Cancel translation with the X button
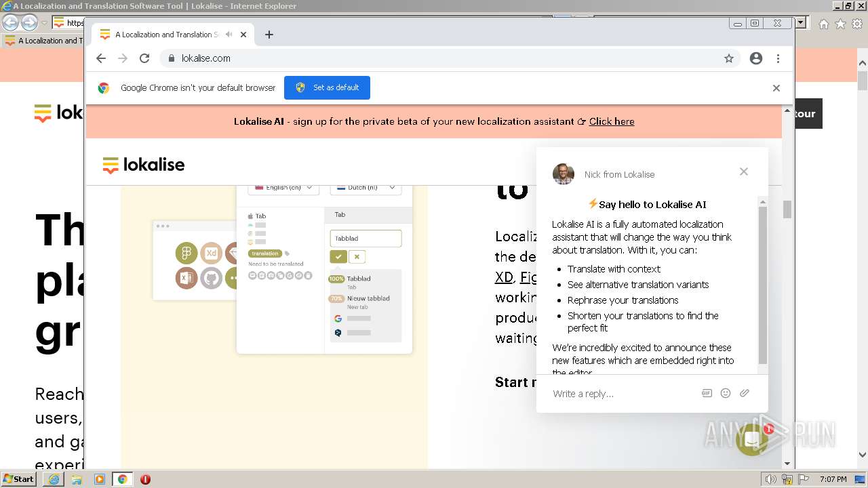The height and width of the screenshot is (488, 868). (x=357, y=257)
